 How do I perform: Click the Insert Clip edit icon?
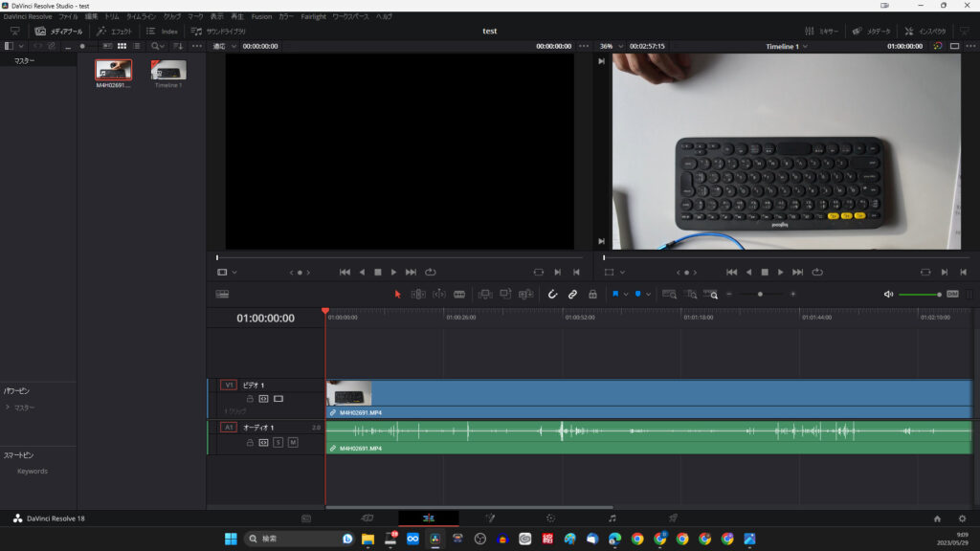[485, 295]
